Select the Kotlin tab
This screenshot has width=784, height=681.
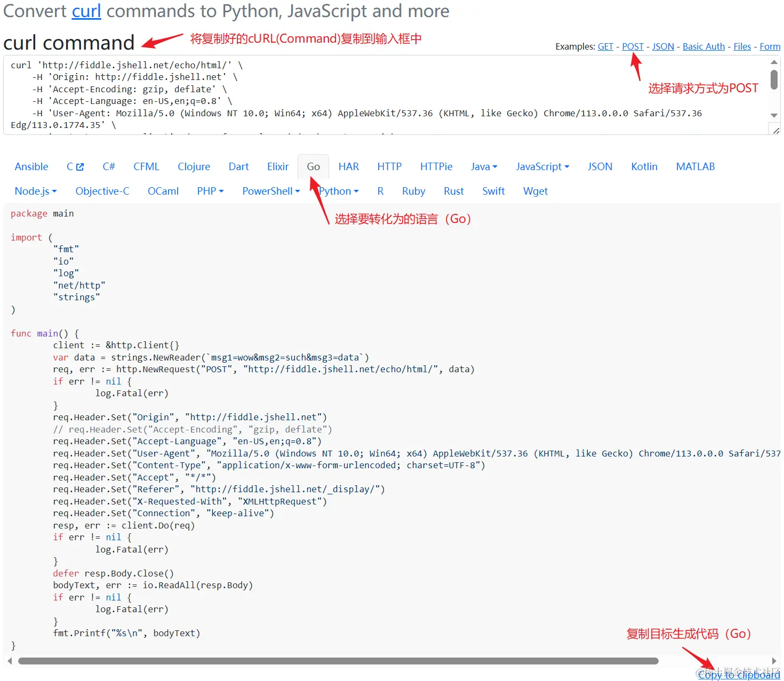644,167
